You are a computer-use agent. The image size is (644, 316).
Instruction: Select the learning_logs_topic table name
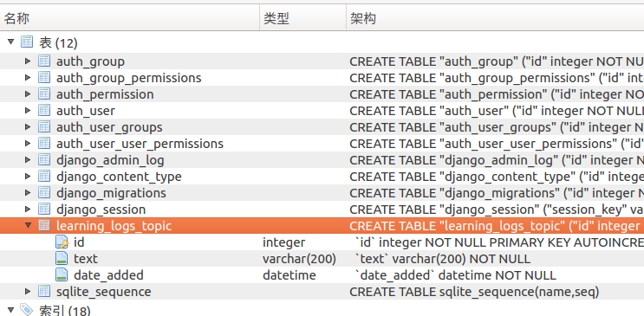click(114, 226)
